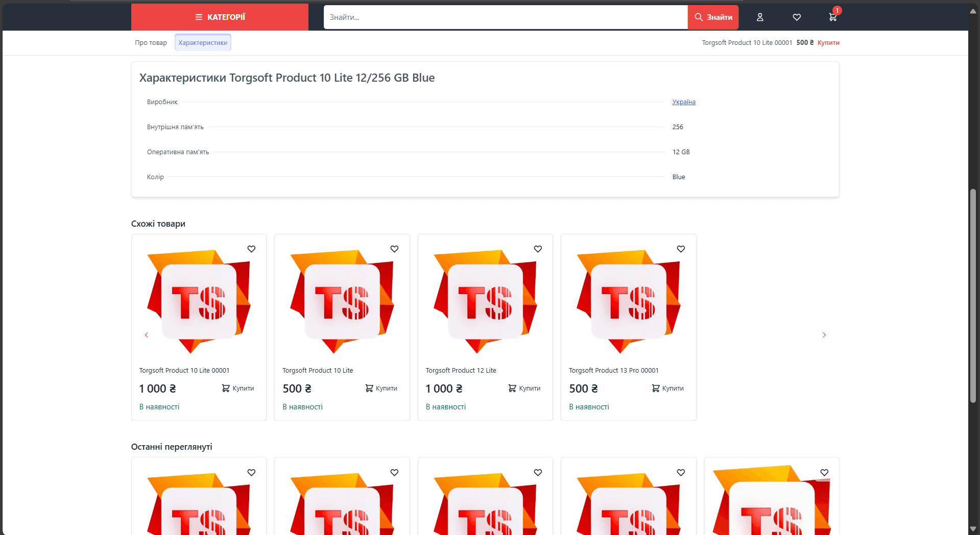The height and width of the screenshot is (535, 980).
Task: Show next similar products with right arrow
Action: click(824, 335)
